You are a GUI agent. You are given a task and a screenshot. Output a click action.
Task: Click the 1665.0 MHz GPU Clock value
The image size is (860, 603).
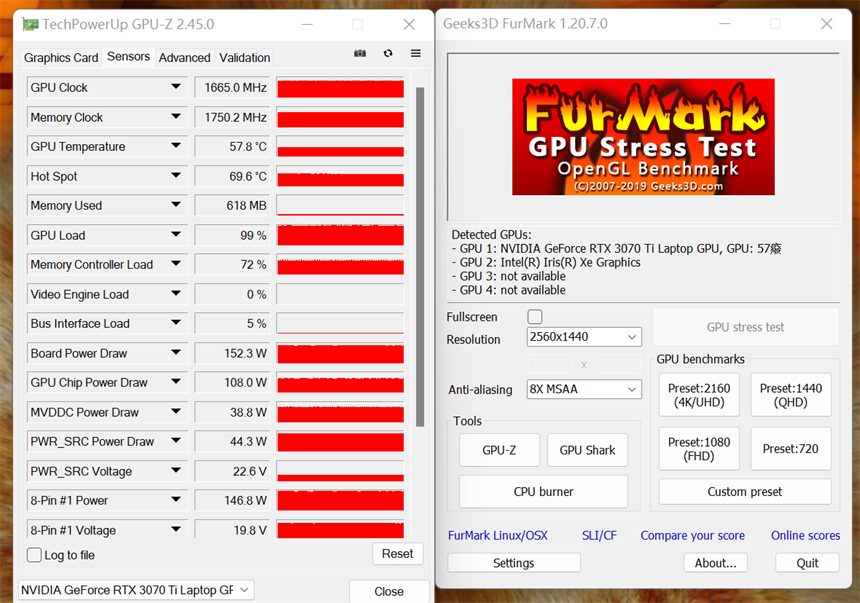tap(233, 87)
